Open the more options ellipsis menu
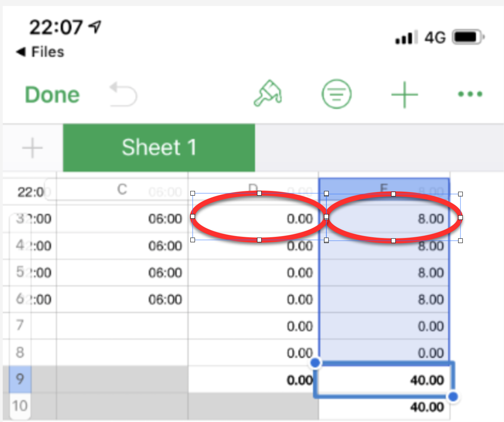This screenshot has height=422, width=504. pos(470,94)
